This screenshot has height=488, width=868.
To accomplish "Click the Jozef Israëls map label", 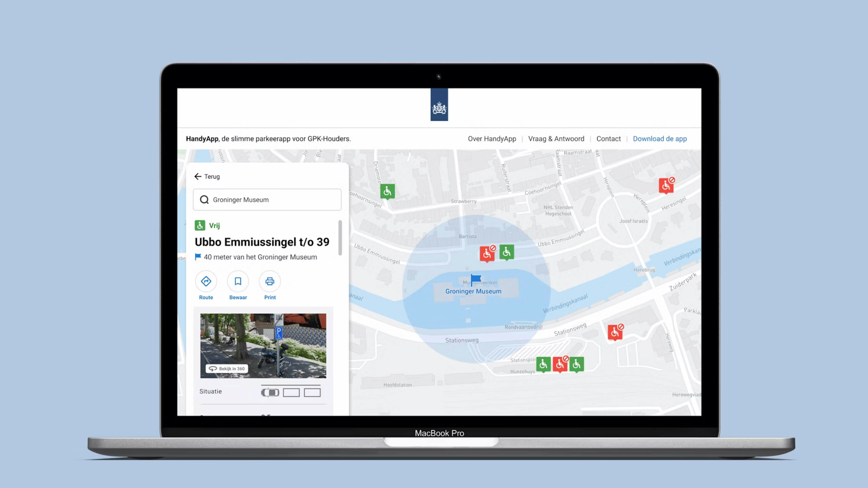I will 633,221.
